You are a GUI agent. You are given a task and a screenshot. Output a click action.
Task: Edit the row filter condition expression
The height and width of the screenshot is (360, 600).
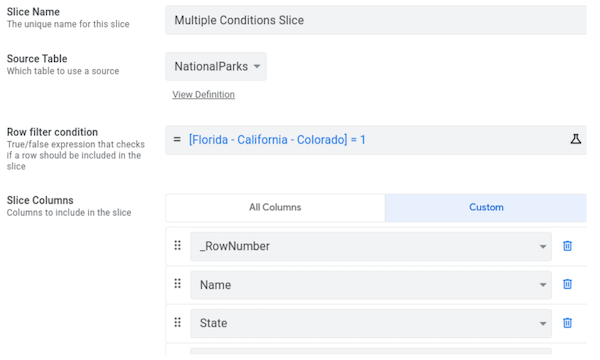point(277,140)
